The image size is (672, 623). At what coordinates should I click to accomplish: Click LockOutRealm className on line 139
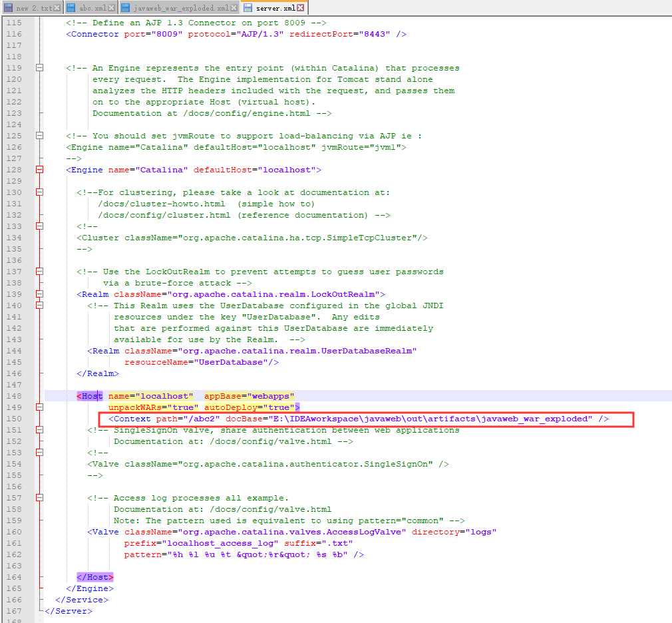pos(247,294)
